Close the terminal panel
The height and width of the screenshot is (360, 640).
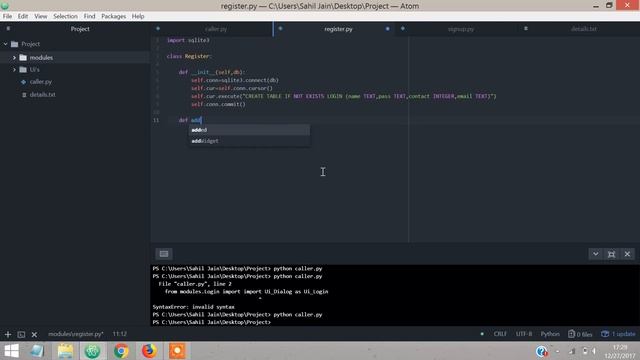point(627,254)
